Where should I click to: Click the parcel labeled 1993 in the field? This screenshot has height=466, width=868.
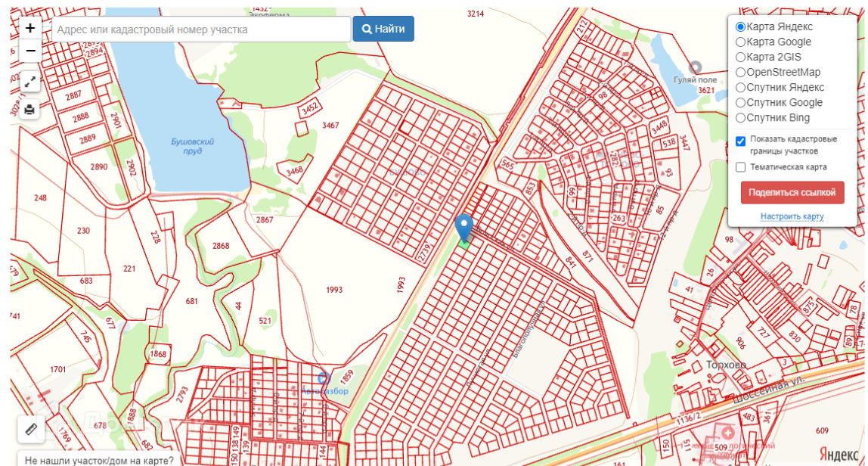tap(333, 290)
